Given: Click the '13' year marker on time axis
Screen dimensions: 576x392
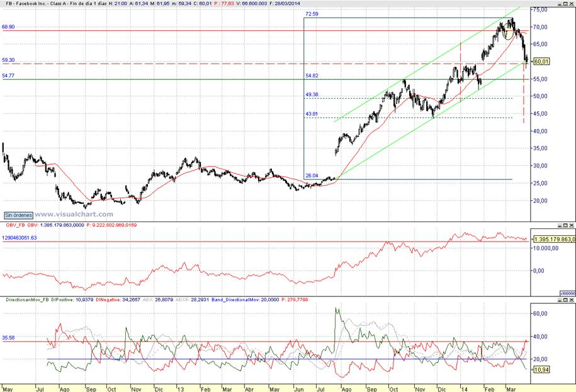Looking at the screenshot, I should pyautogui.click(x=181, y=389).
